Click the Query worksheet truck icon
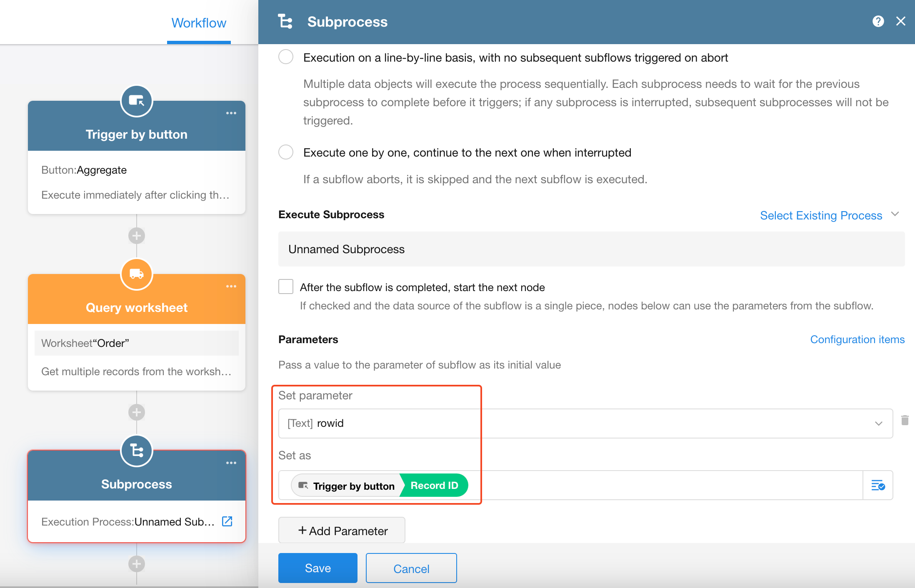This screenshot has height=588, width=915. pyautogui.click(x=136, y=274)
